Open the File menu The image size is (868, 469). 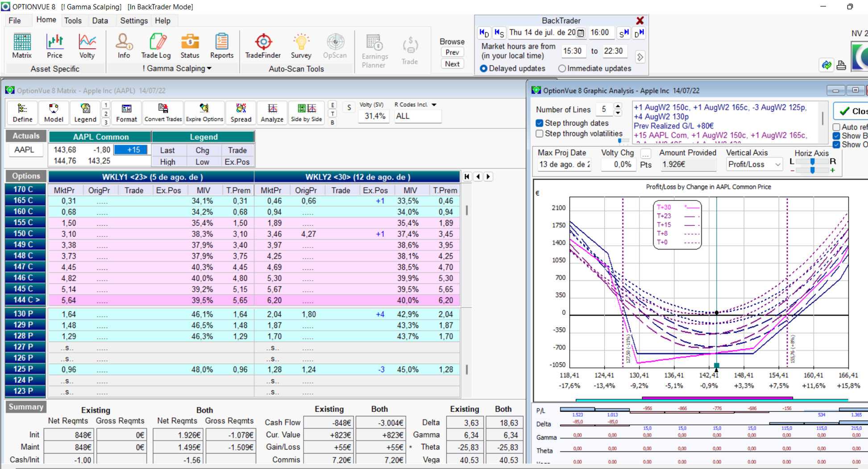[15, 21]
